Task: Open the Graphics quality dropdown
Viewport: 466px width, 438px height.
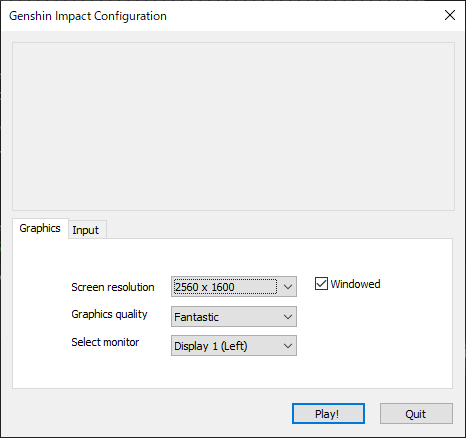Action: [x=234, y=316]
